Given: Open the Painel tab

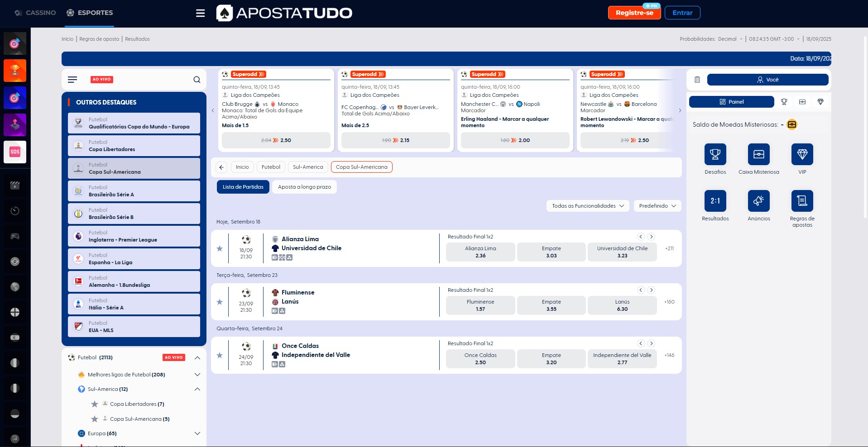Looking at the screenshot, I should [732, 102].
